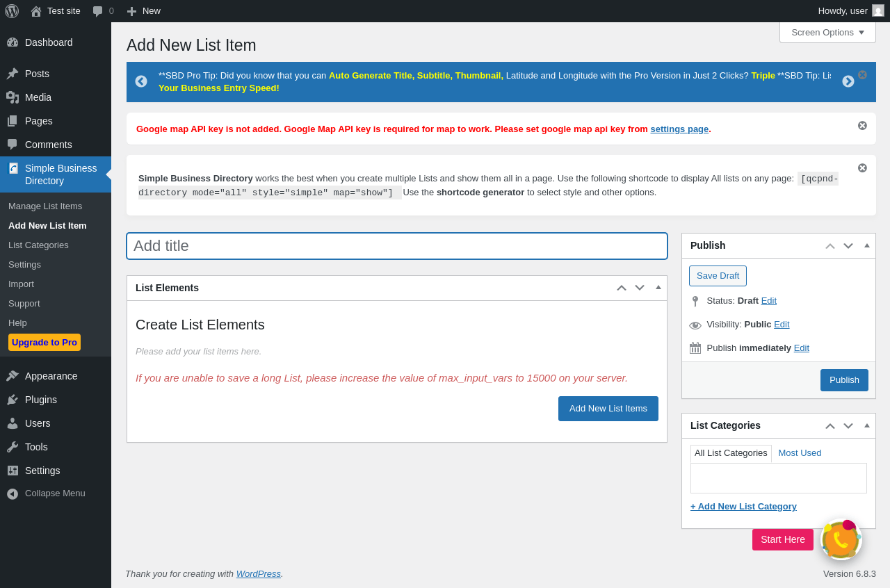Edit the Public visibility
The height and width of the screenshot is (588, 890).
(782, 325)
